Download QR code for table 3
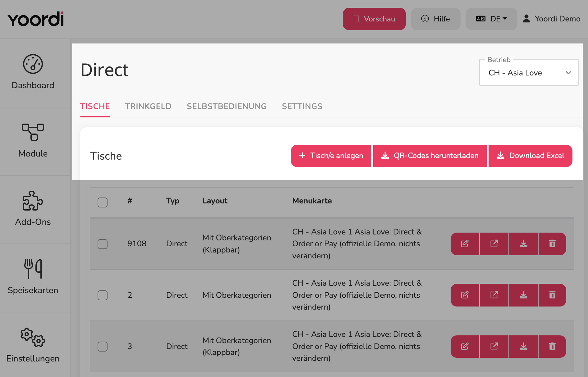 [x=524, y=347]
